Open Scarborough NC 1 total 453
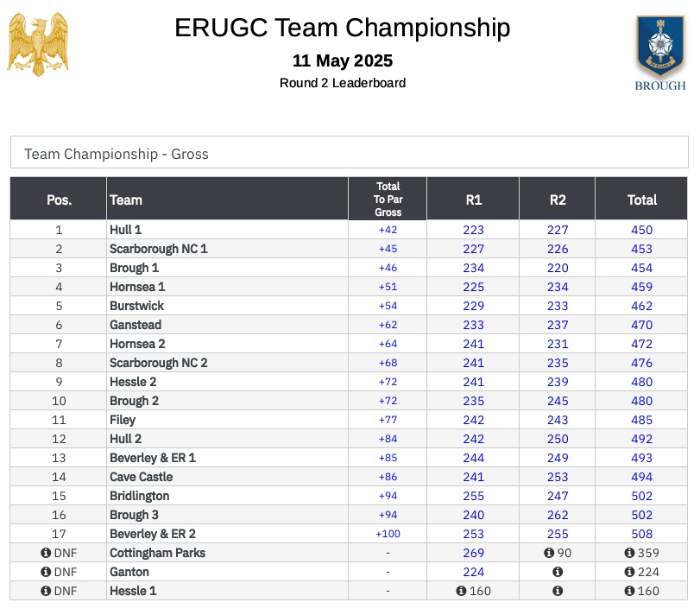The image size is (700, 615). tap(641, 249)
